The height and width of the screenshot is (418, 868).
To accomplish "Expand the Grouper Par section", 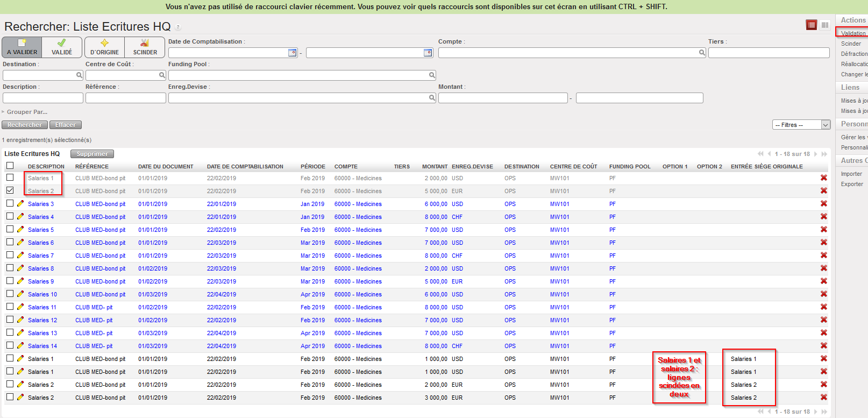I will pyautogui.click(x=26, y=112).
